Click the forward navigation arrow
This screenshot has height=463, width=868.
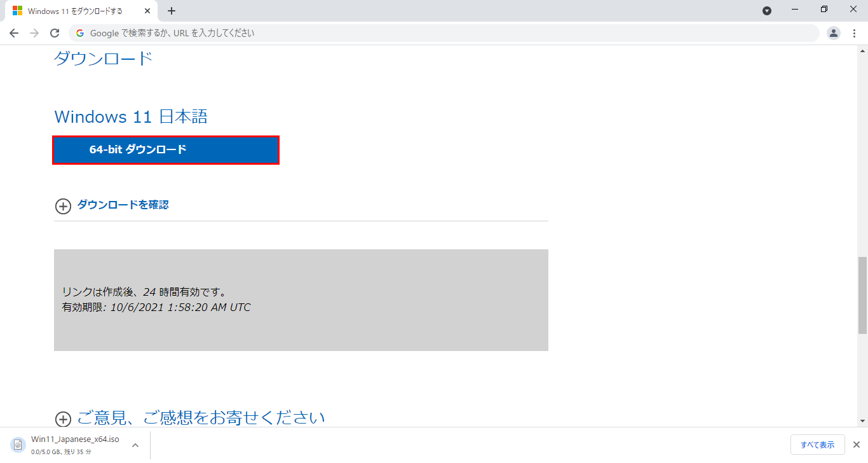pyautogui.click(x=36, y=32)
